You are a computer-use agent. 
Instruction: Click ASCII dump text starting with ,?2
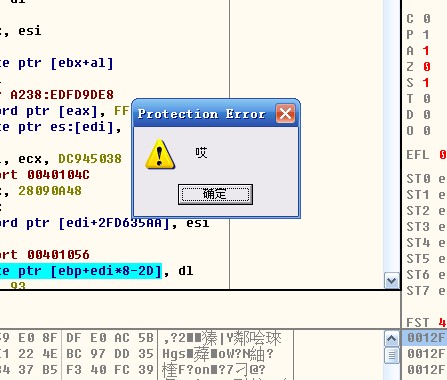pyautogui.click(x=222, y=338)
